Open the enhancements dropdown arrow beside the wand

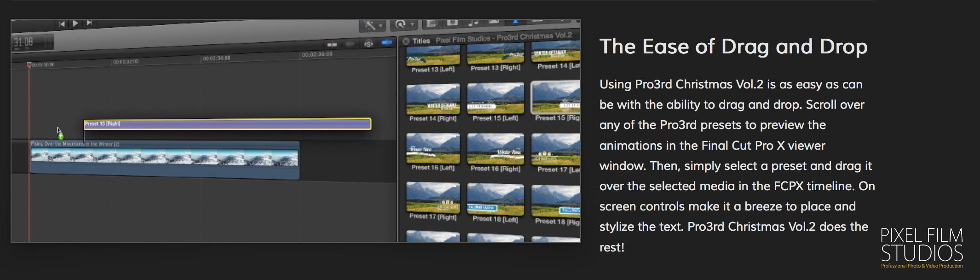pyautogui.click(x=380, y=26)
